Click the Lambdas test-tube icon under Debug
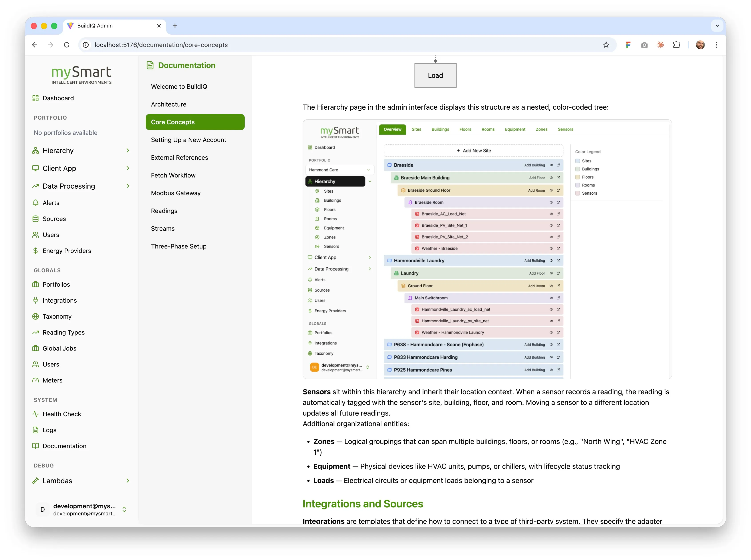 (36, 481)
